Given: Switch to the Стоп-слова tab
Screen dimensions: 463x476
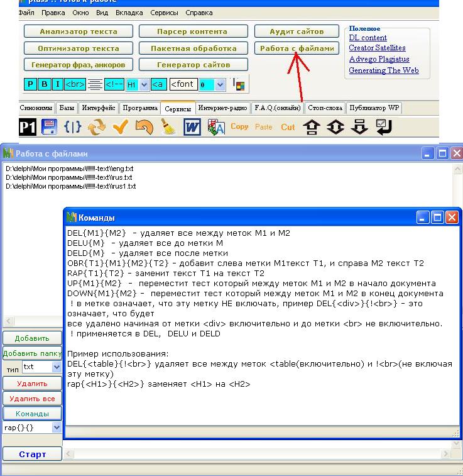Looking at the screenshot, I should pos(325,108).
